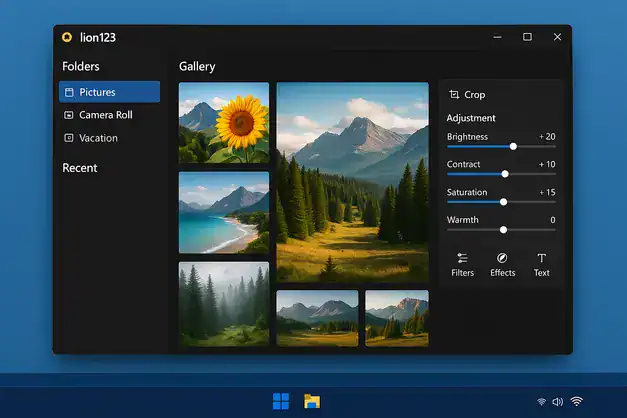Select the Crop tool icon
The image size is (627, 418).
click(x=455, y=95)
